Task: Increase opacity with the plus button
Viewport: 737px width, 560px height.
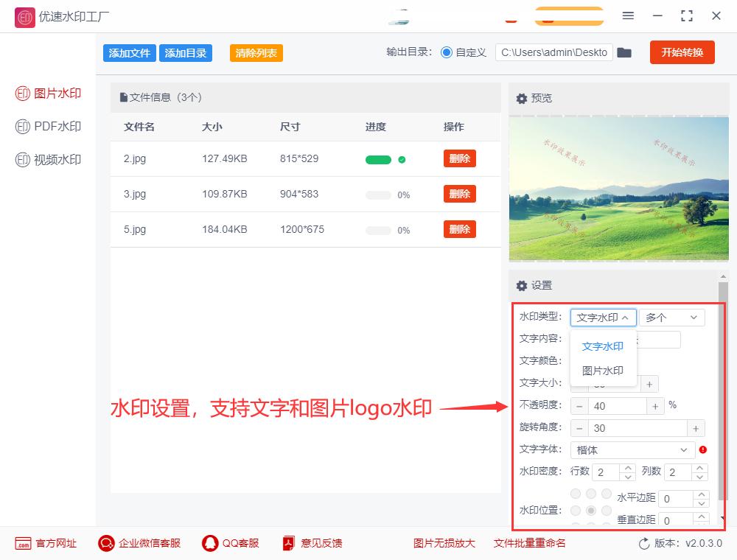Action: click(654, 406)
